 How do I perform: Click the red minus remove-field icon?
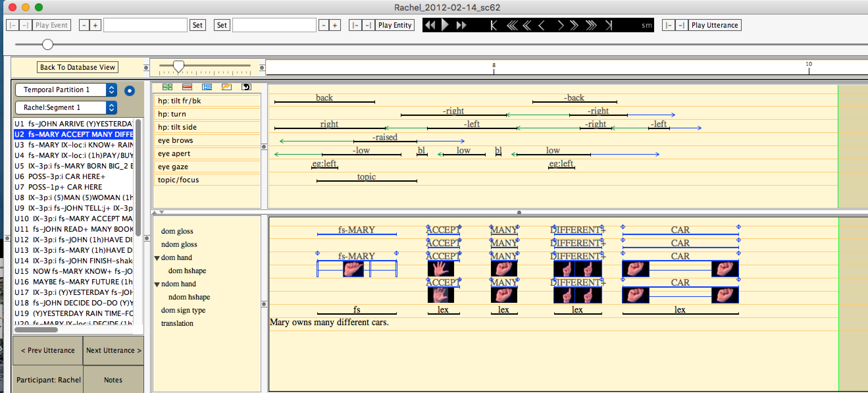[x=187, y=87]
